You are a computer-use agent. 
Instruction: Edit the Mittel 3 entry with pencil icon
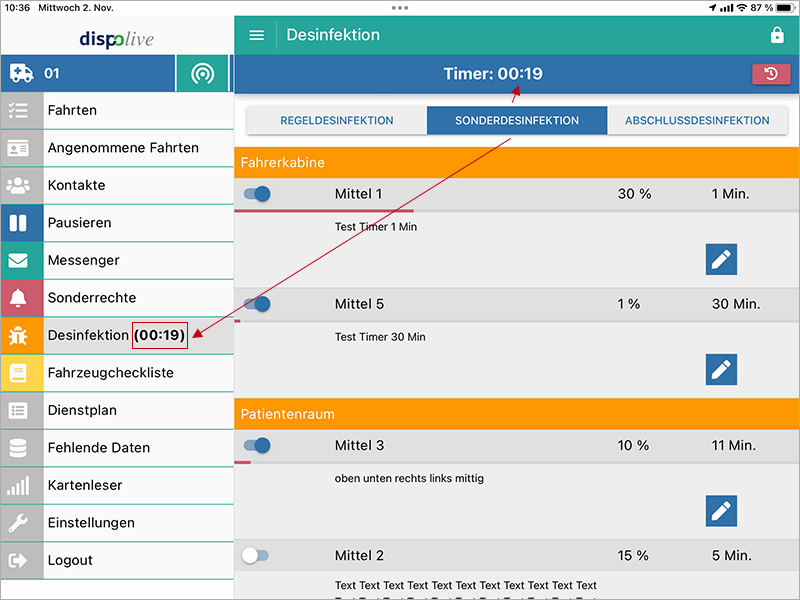click(721, 511)
